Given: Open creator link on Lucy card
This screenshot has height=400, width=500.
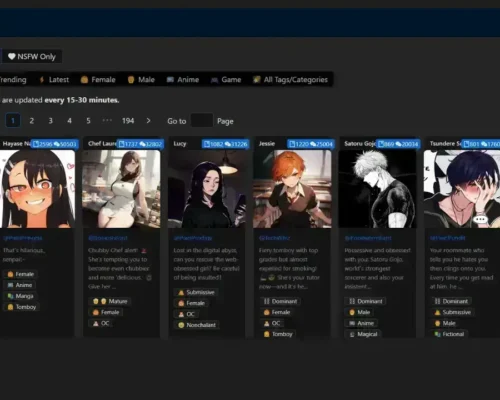Looking at the screenshot, I should [x=193, y=238].
